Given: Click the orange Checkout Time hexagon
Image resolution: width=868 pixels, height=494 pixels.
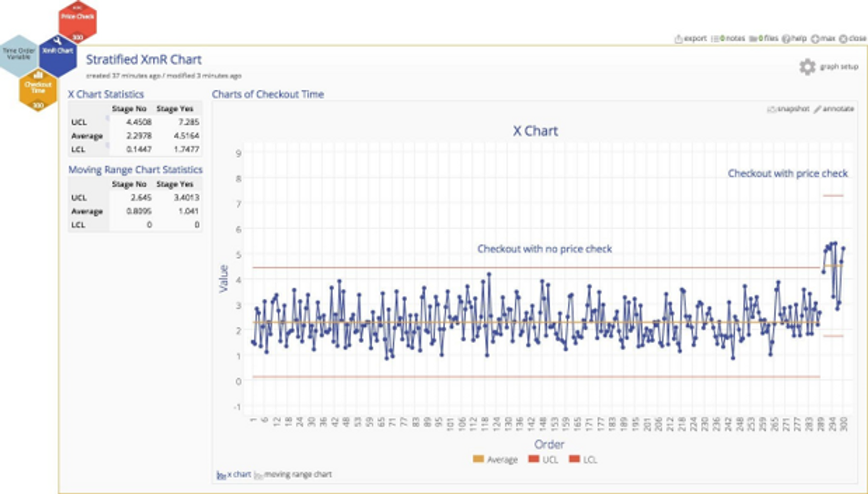Looking at the screenshot, I should [38, 90].
